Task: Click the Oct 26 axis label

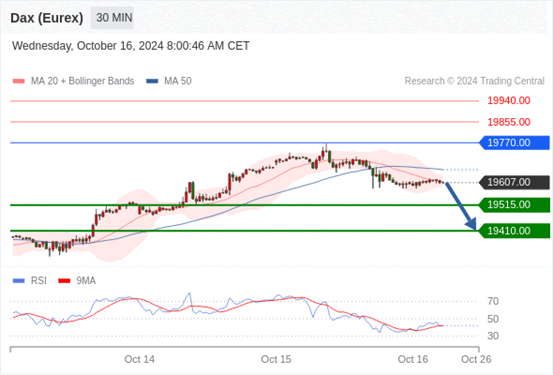Action: [476, 359]
